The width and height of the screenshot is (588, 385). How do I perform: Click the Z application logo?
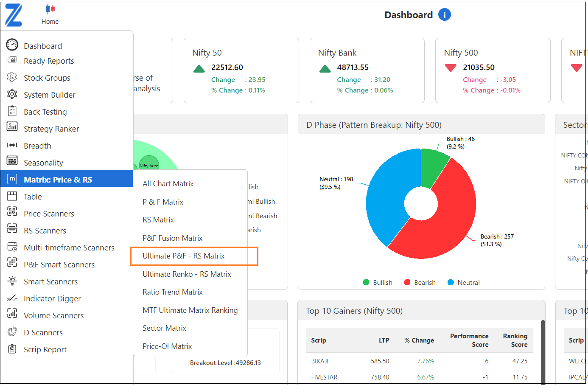point(14,15)
